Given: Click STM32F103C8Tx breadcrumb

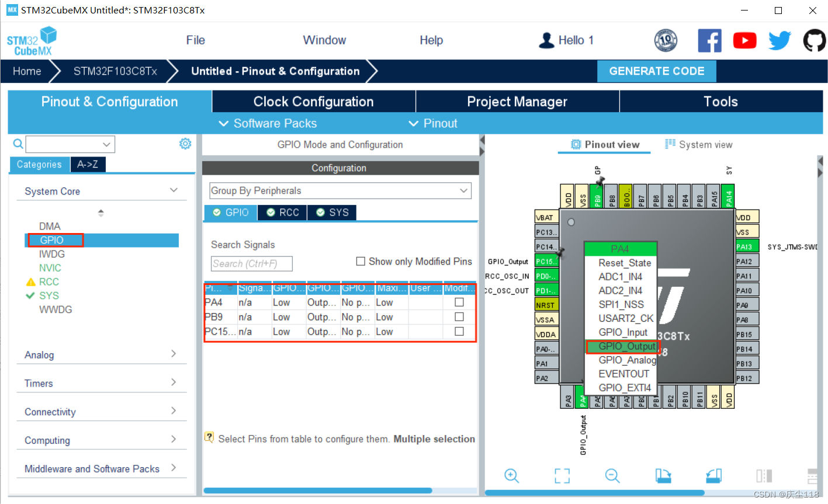Looking at the screenshot, I should [115, 71].
